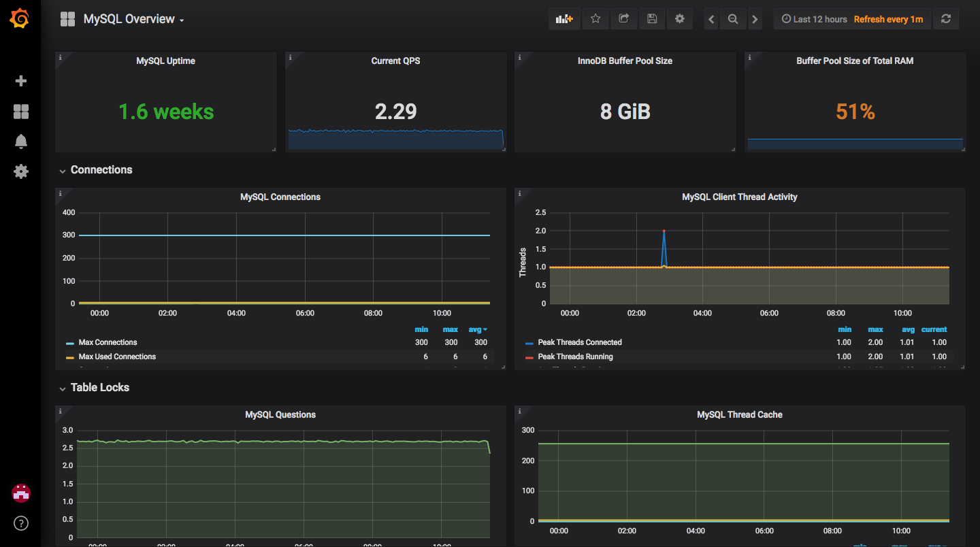Zoom out the time range with the magnifier

[x=733, y=18]
